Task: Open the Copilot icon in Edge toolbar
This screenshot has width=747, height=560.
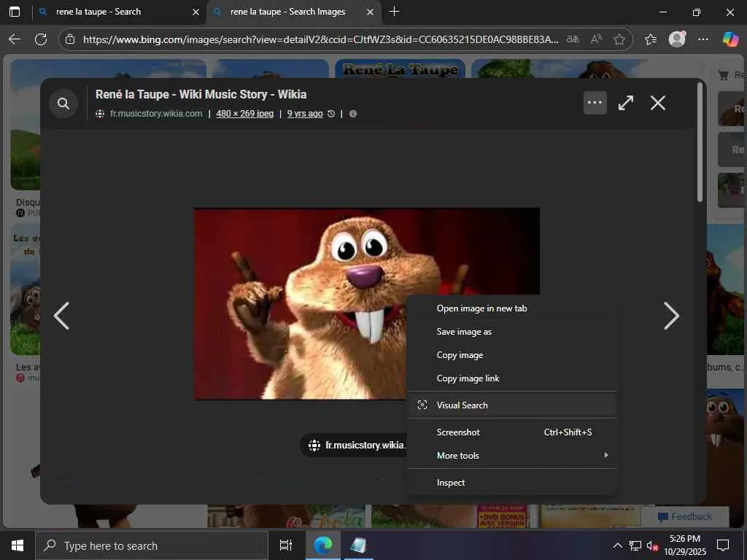Action: [729, 39]
